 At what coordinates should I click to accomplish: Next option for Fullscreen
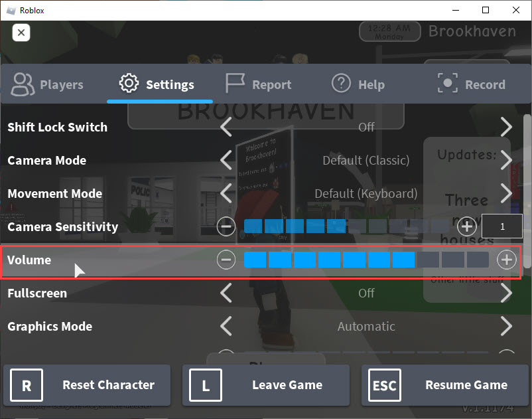coord(506,293)
